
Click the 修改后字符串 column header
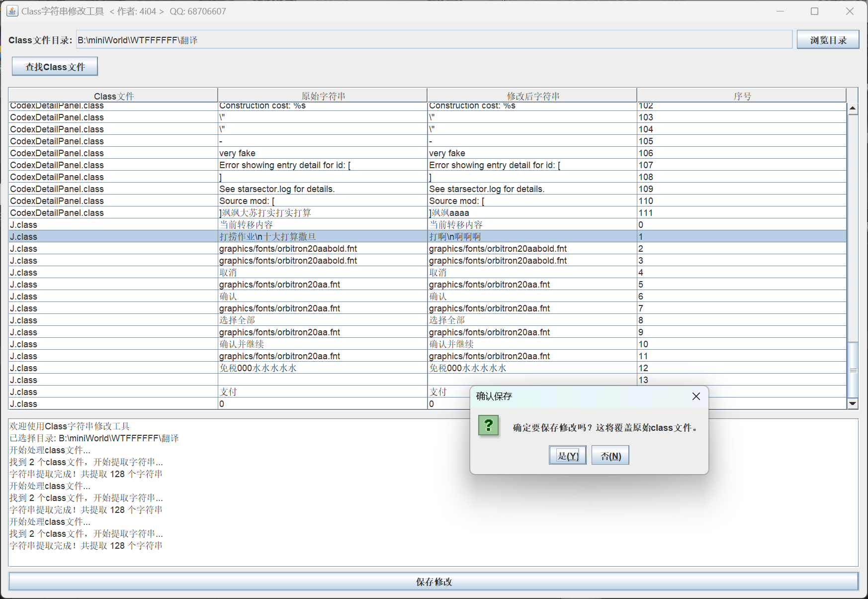coord(532,96)
